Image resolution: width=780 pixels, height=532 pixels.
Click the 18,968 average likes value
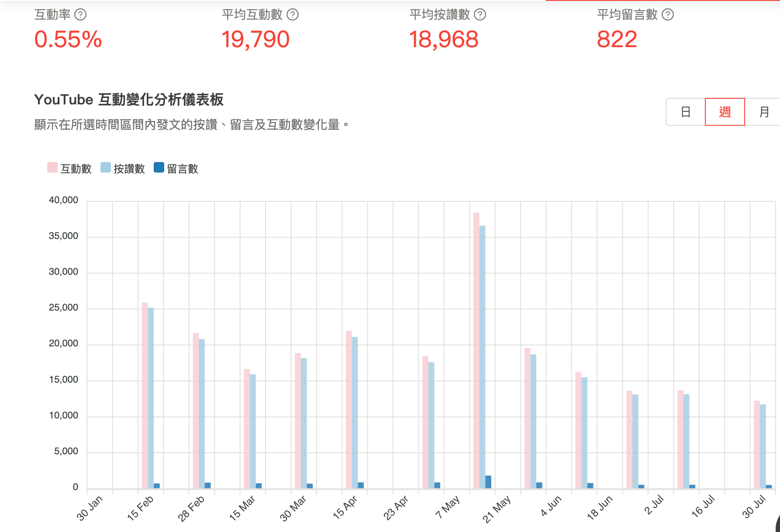point(444,40)
